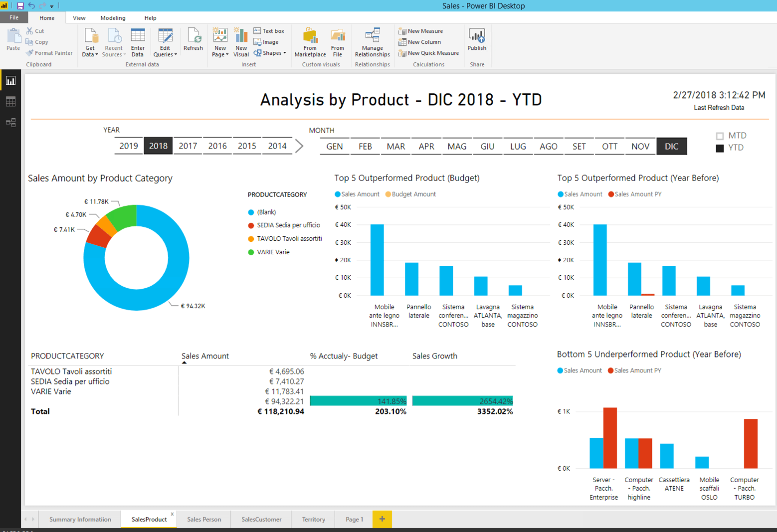Open the Edit Queries dropdown arrow
Screen dimensions: 777x532
[x=176, y=54]
